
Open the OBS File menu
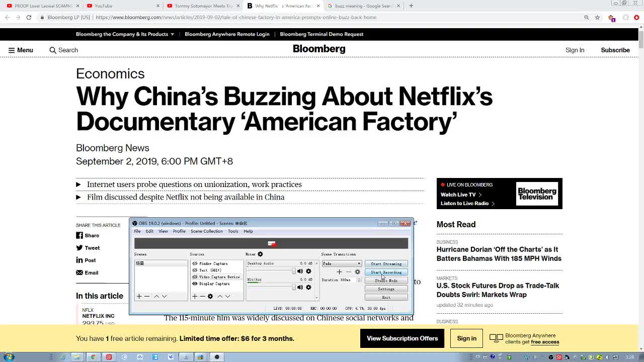coord(137,231)
